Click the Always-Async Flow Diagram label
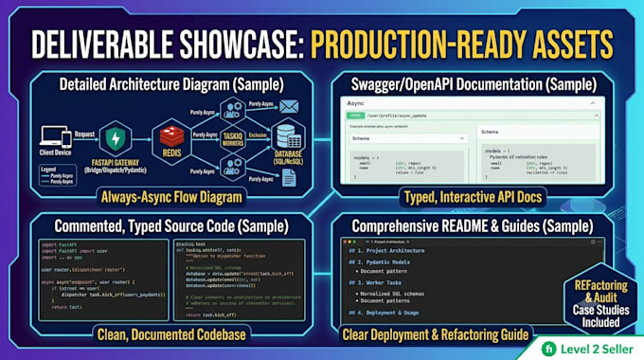 171,197
